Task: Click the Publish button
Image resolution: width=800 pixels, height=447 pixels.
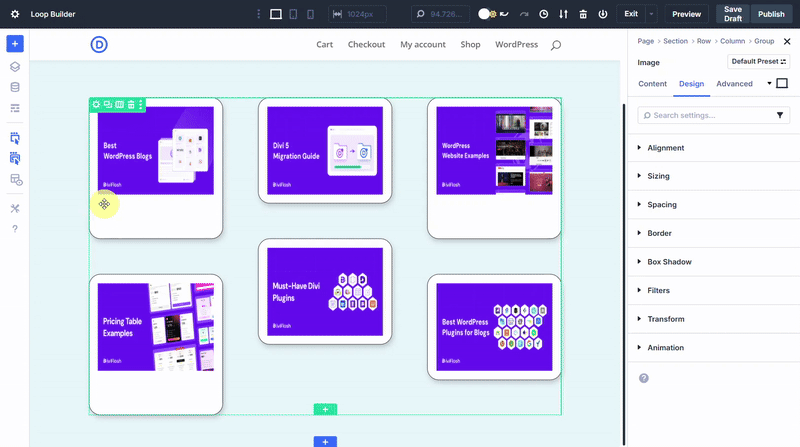Action: (x=771, y=14)
